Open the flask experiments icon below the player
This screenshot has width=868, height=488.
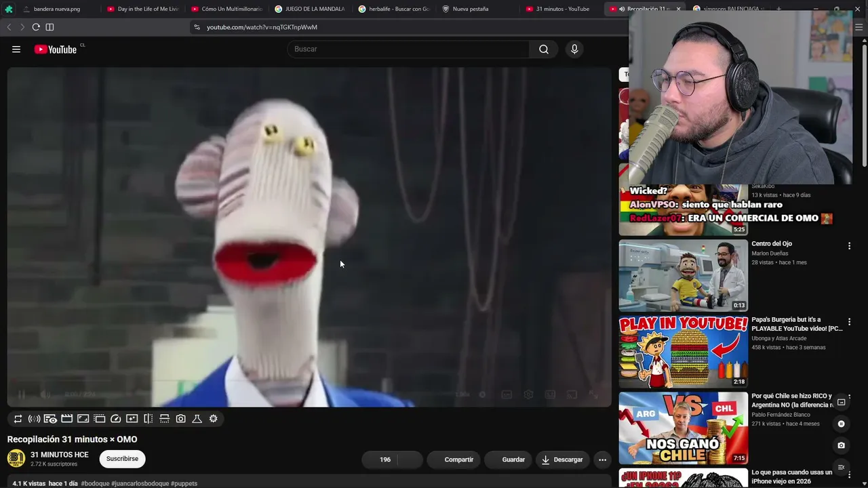pos(197,419)
